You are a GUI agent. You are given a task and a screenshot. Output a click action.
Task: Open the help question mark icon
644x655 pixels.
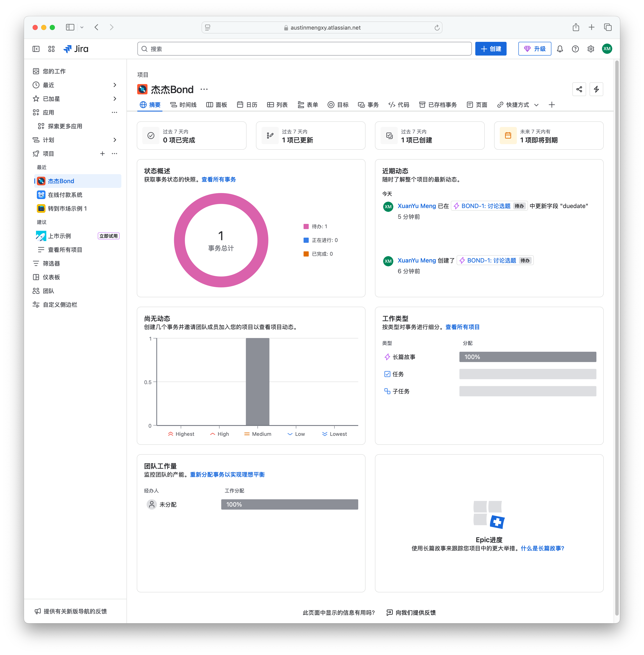(575, 49)
